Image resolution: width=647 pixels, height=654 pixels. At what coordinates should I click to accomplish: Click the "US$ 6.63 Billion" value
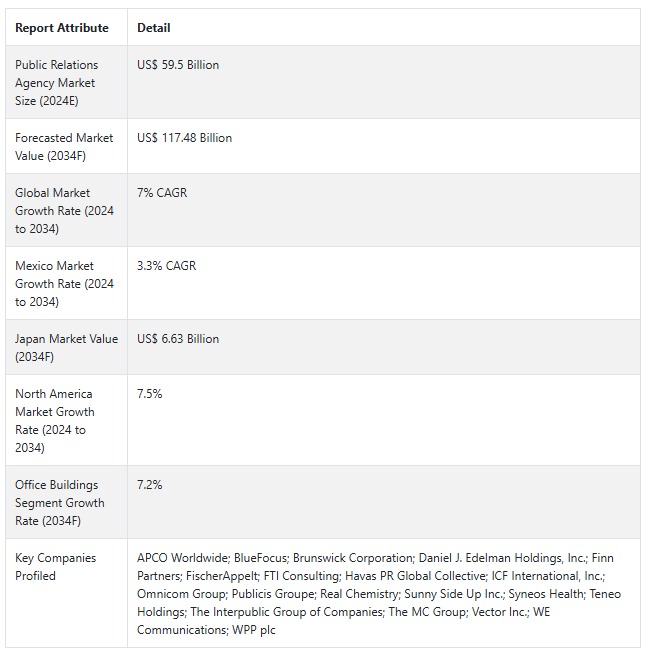pyautogui.click(x=178, y=339)
